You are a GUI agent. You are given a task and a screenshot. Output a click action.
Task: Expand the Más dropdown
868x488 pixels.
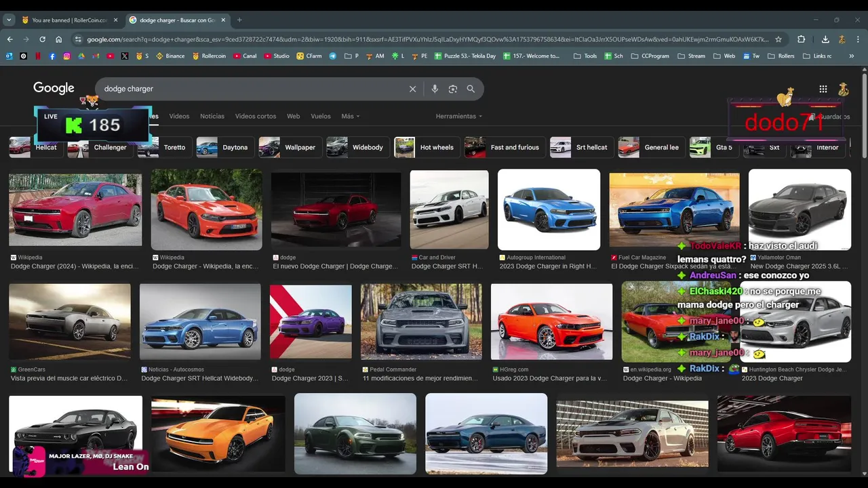[x=351, y=116]
